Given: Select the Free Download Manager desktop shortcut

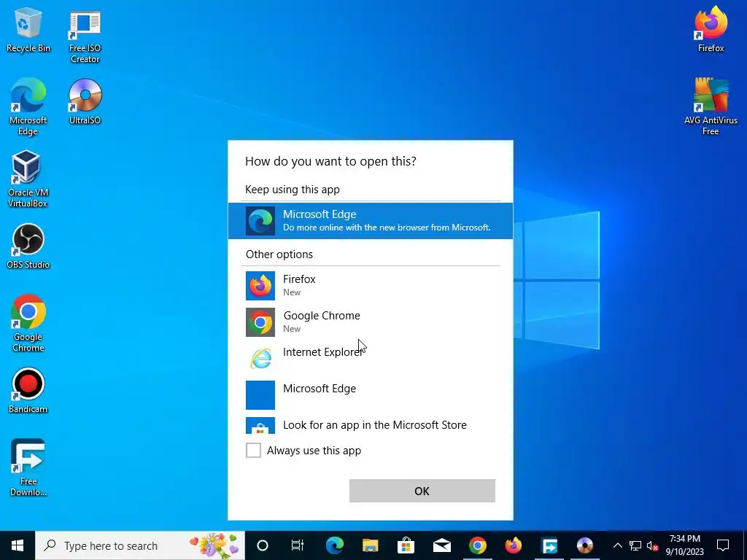Looking at the screenshot, I should (x=28, y=467).
